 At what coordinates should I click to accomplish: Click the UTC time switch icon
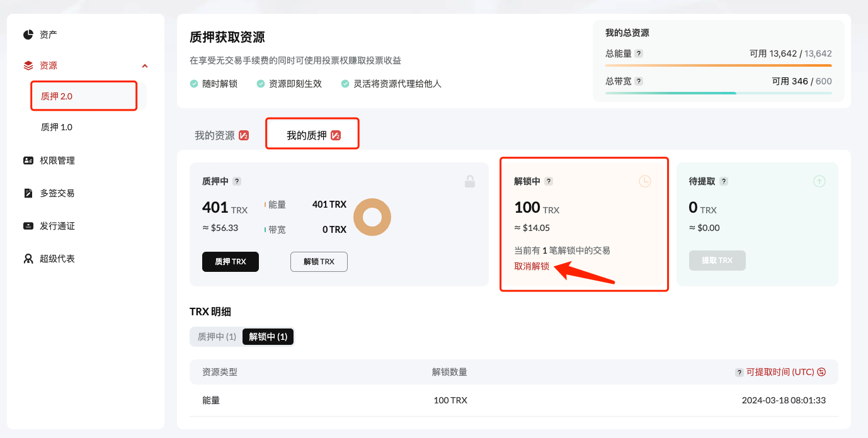pos(821,372)
